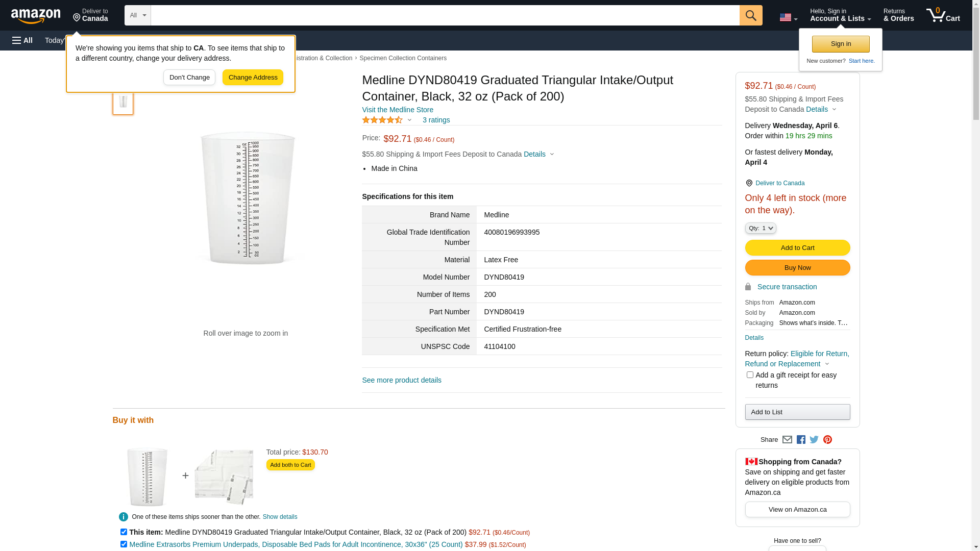Visit the Medline Store link
Screen dimensions: 980x551
pos(398,110)
